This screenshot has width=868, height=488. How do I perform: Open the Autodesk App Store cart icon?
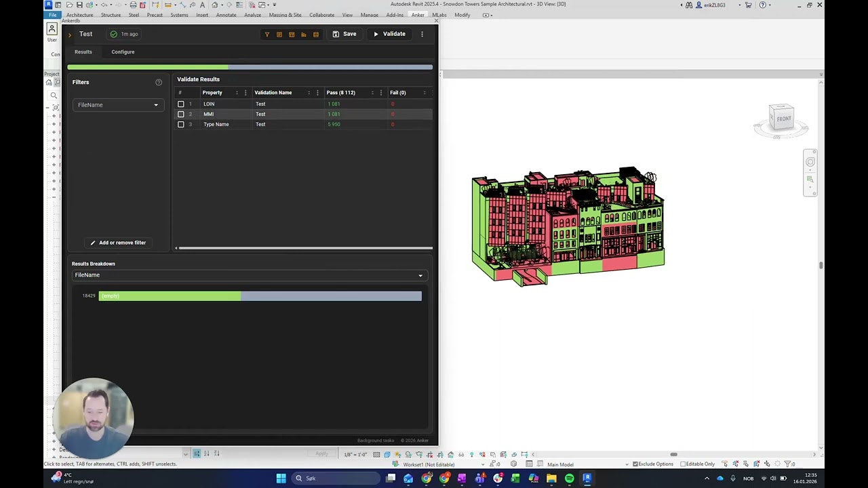pyautogui.click(x=748, y=5)
